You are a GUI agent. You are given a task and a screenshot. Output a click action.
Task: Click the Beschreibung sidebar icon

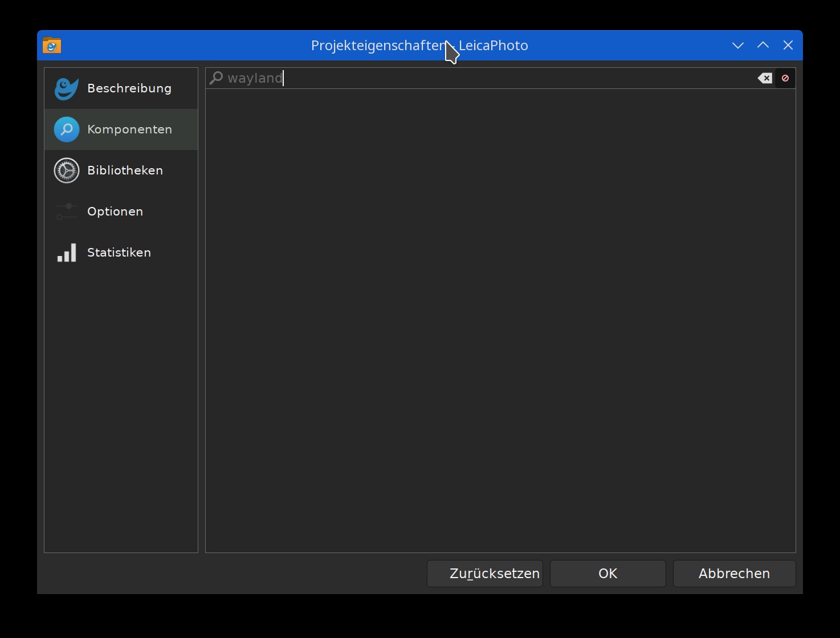click(66, 88)
